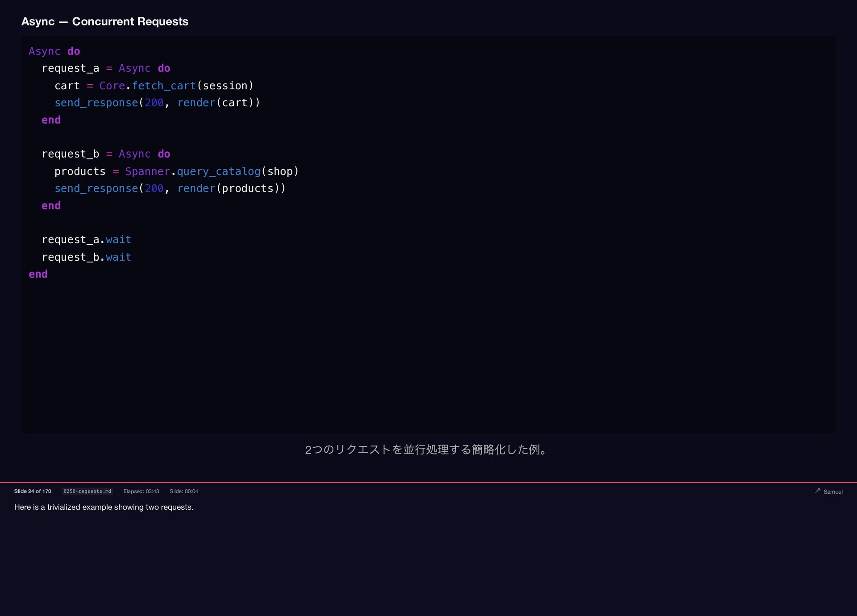
Task: Click the Japanese caption below the code
Action: point(426,450)
